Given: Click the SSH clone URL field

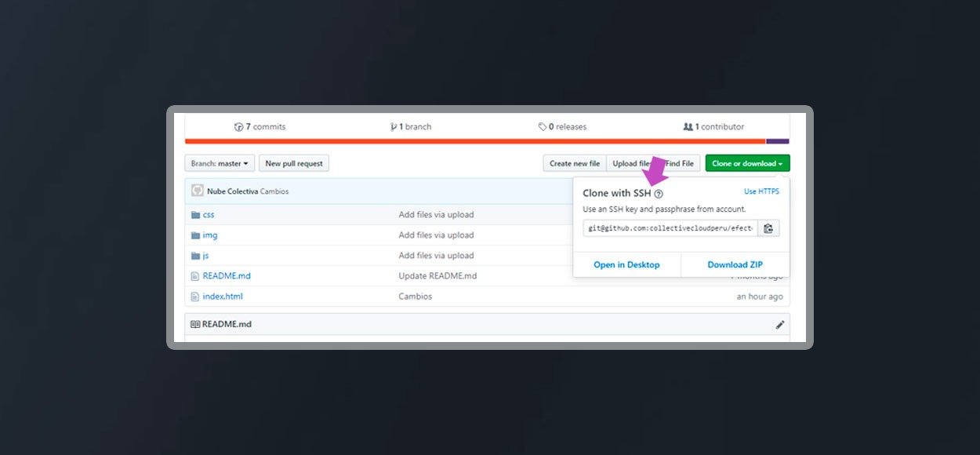Looking at the screenshot, I should point(670,228).
